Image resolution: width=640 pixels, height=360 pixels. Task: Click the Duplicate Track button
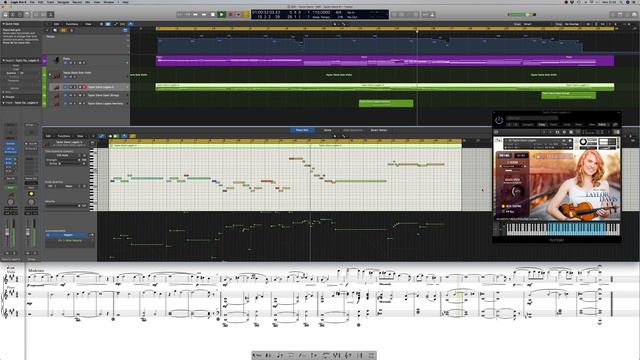click(x=55, y=30)
